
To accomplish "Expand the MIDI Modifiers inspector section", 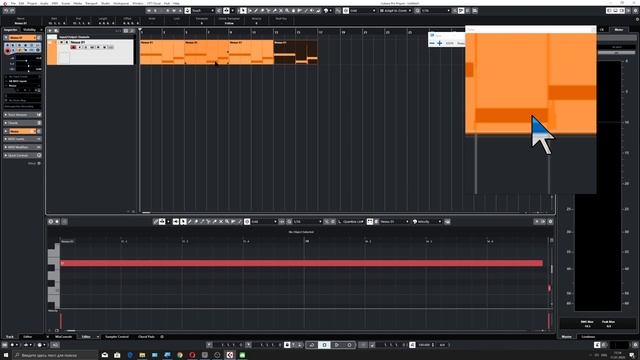I will pyautogui.click(x=22, y=147).
